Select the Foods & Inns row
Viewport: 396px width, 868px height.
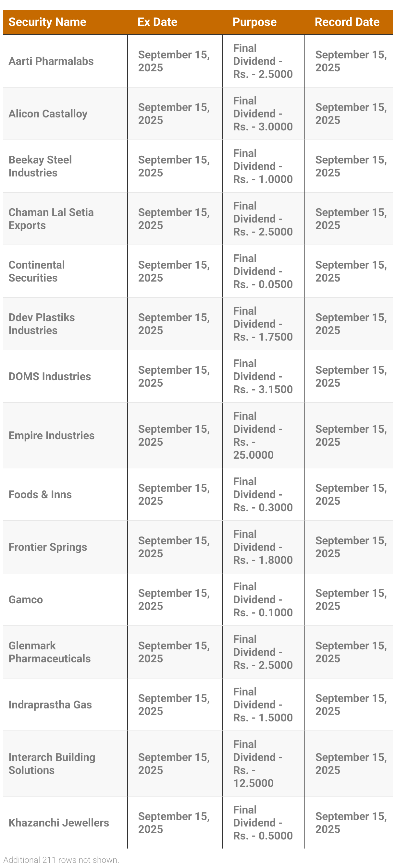point(198,494)
